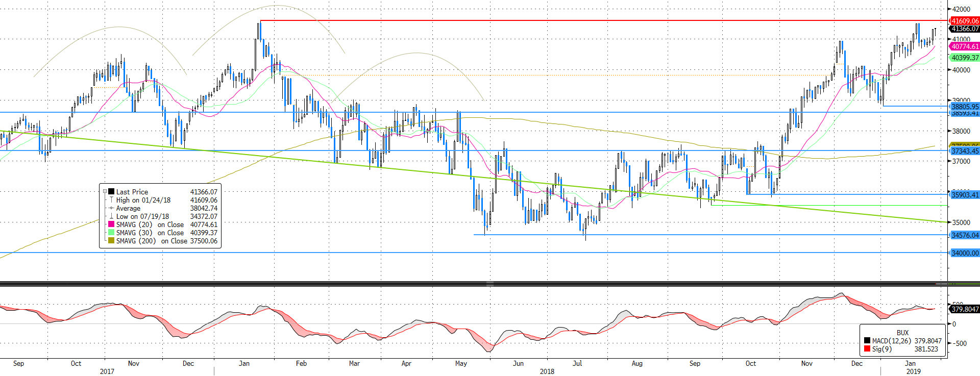
Task: Click the 2018 year label on time axis
Action: pos(547,371)
